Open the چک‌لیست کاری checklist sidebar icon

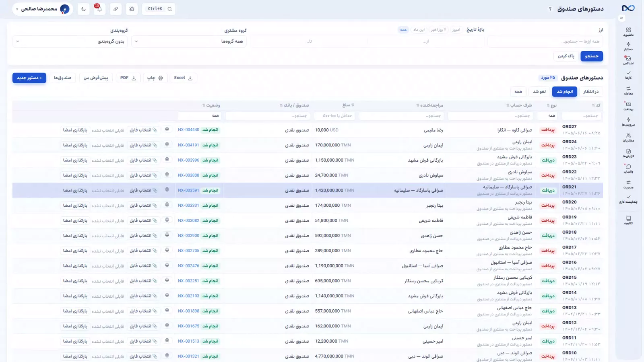pos(628,199)
